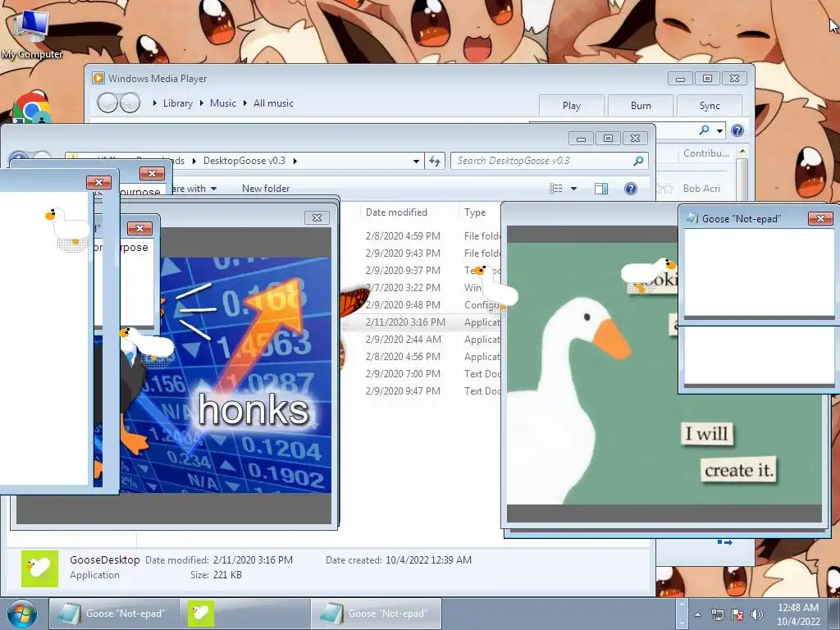The width and height of the screenshot is (840, 630).
Task: Click inside the Goose "Not-epad" titled text area
Action: coord(759,273)
